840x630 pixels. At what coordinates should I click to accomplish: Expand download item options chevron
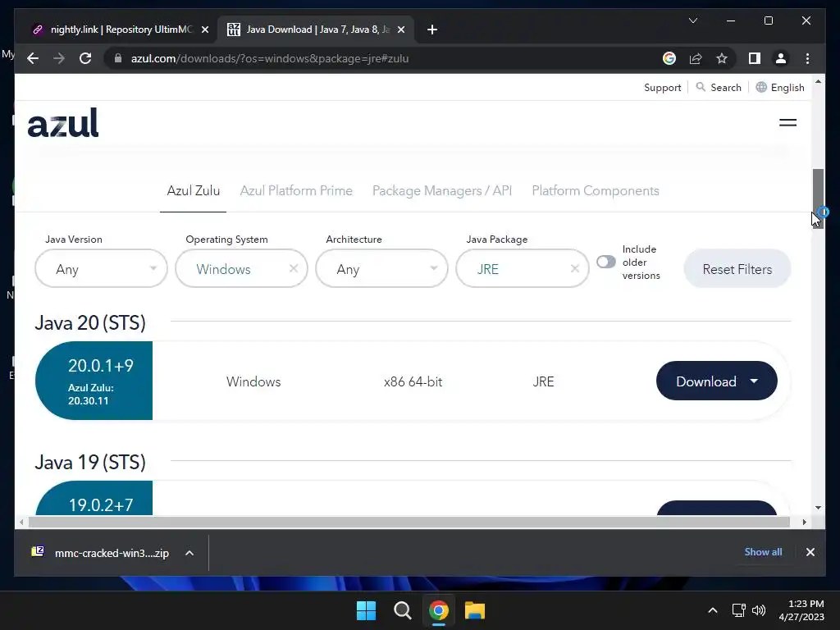click(x=189, y=553)
